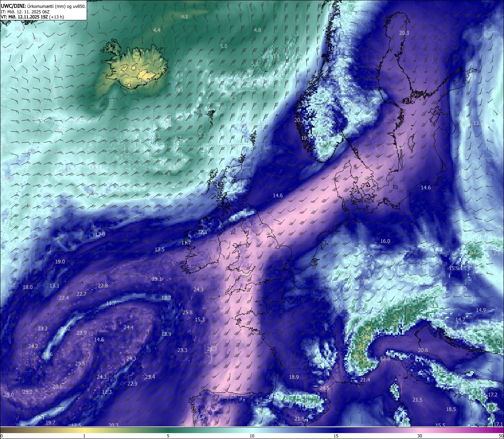This screenshot has width=504, height=439.
Task: Click the 17.1 value in the corner
Action: (x=498, y=424)
